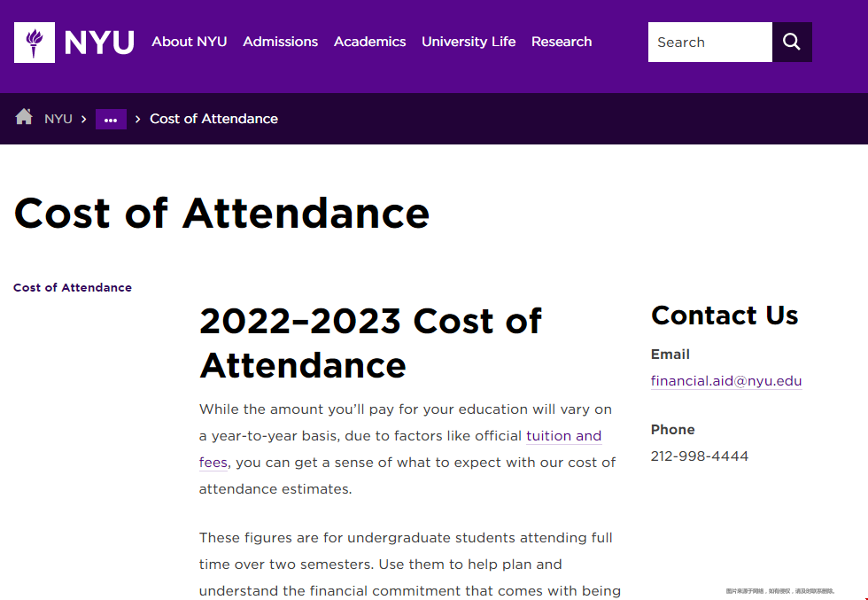Open the Research menu

(562, 42)
